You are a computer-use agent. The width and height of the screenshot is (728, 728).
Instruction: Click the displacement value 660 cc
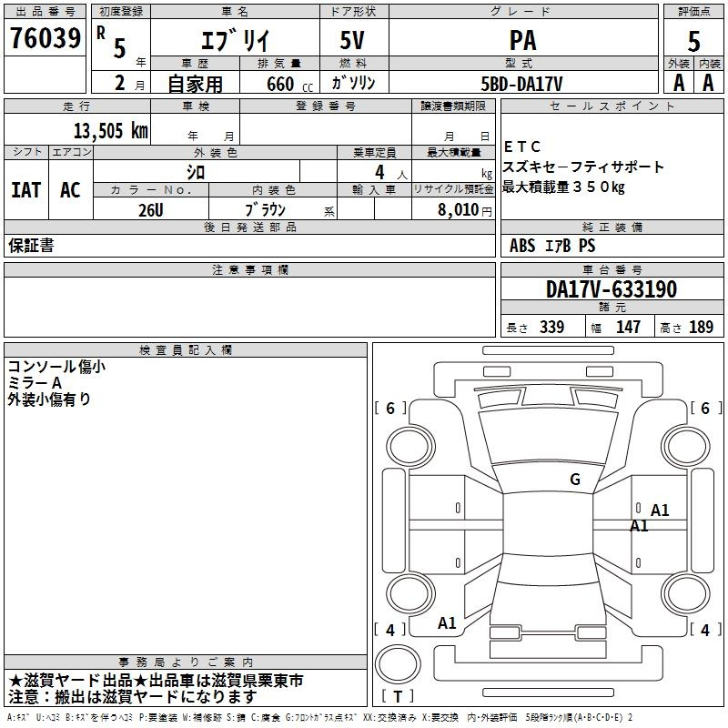(289, 84)
